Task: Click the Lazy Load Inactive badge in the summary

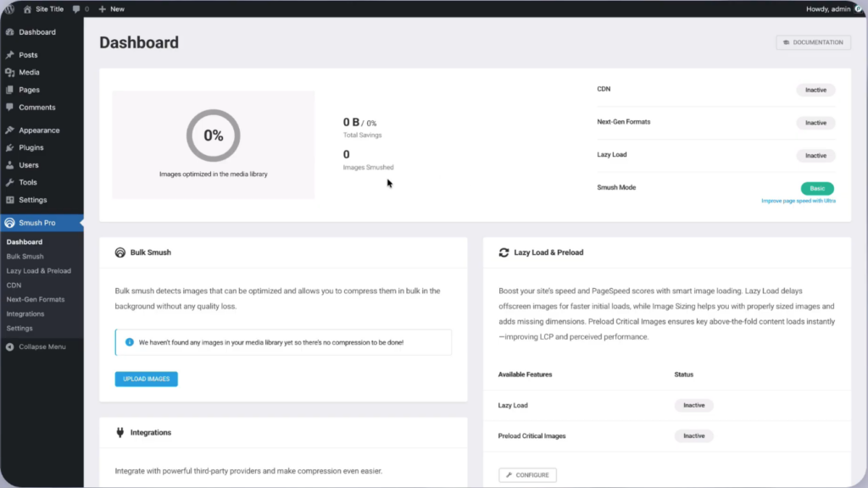Action: tap(815, 156)
